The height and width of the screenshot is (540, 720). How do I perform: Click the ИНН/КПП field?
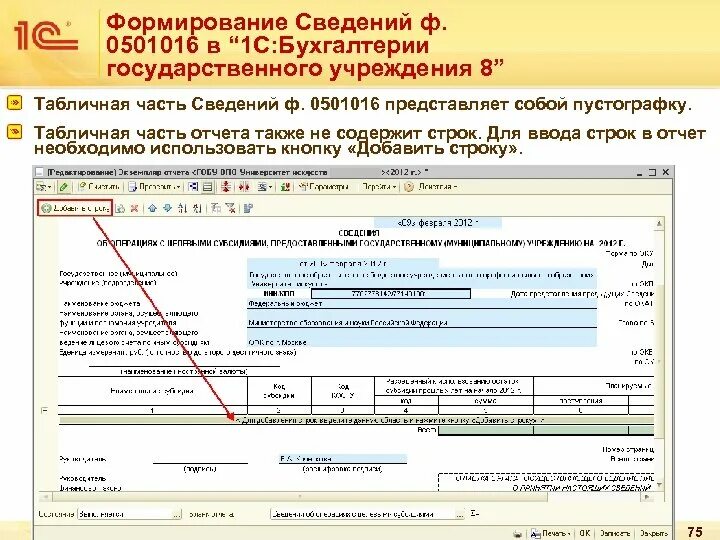[x=391, y=293]
